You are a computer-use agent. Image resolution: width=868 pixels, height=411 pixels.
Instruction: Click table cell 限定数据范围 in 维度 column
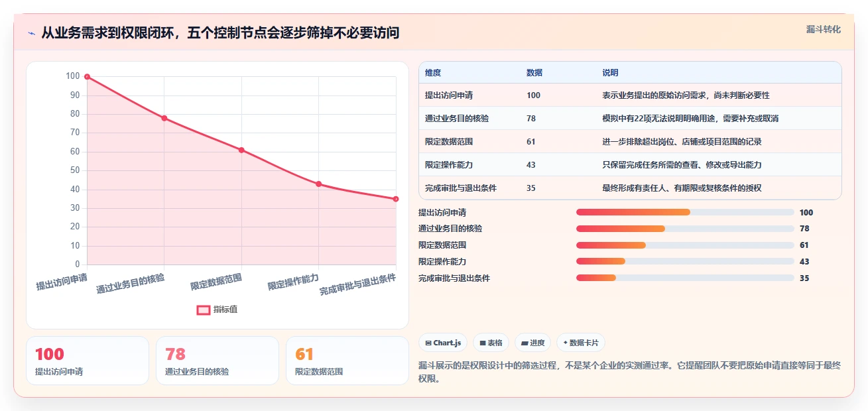coord(449,142)
